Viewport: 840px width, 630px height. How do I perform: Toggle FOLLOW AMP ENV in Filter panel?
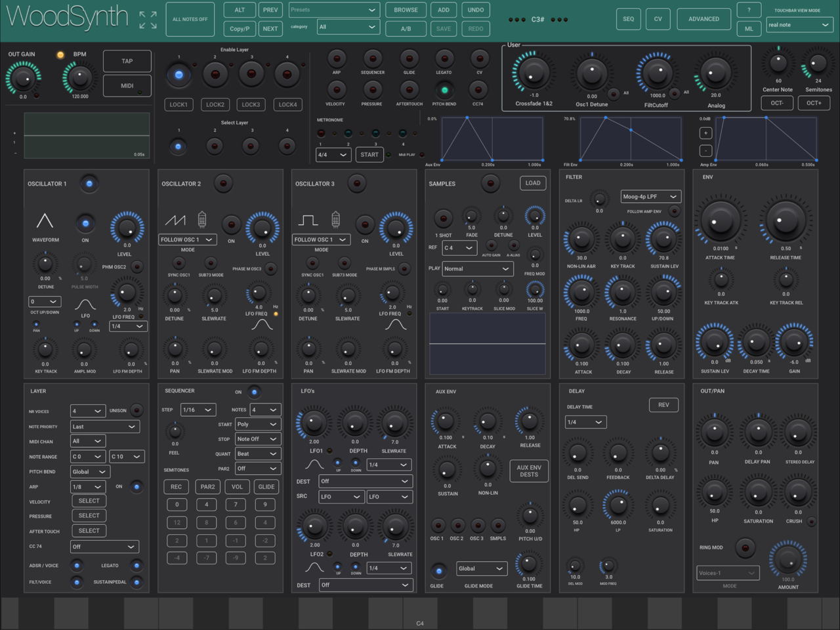pos(674,211)
